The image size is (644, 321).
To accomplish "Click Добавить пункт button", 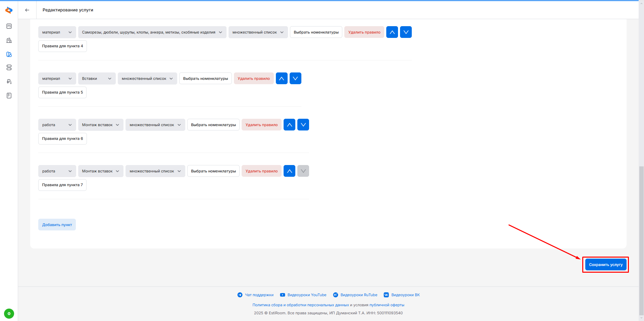I will click(57, 225).
